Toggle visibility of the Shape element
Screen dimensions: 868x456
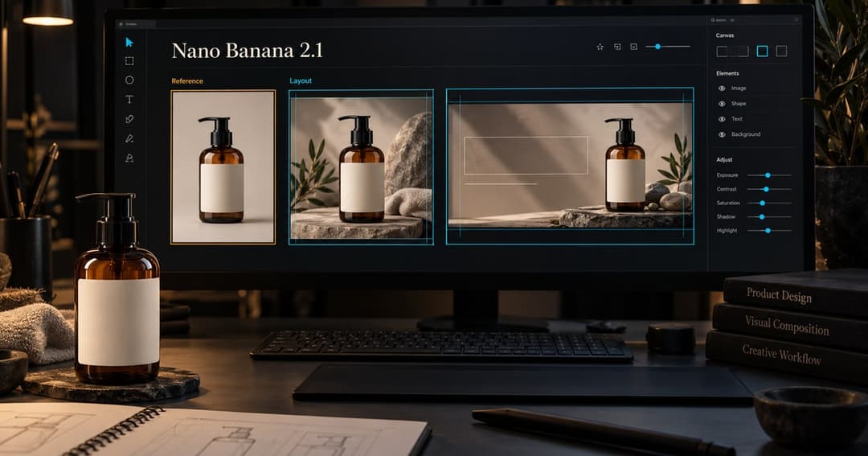(x=722, y=104)
